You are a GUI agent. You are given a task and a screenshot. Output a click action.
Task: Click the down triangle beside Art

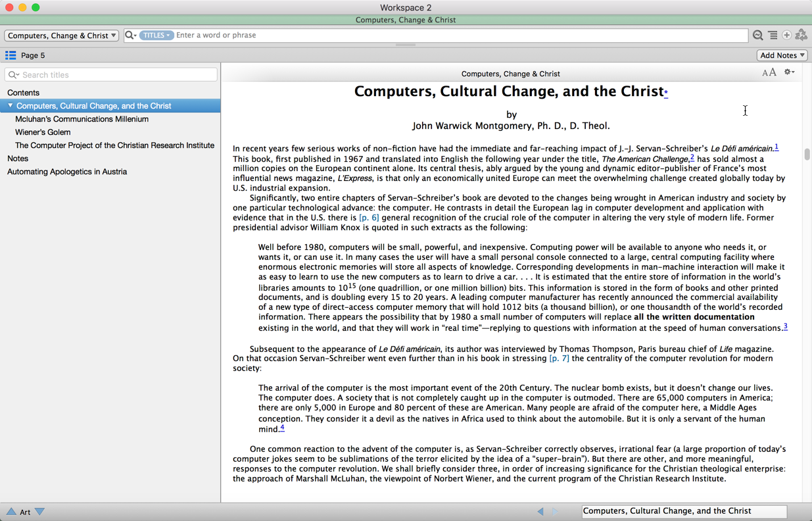(39, 512)
